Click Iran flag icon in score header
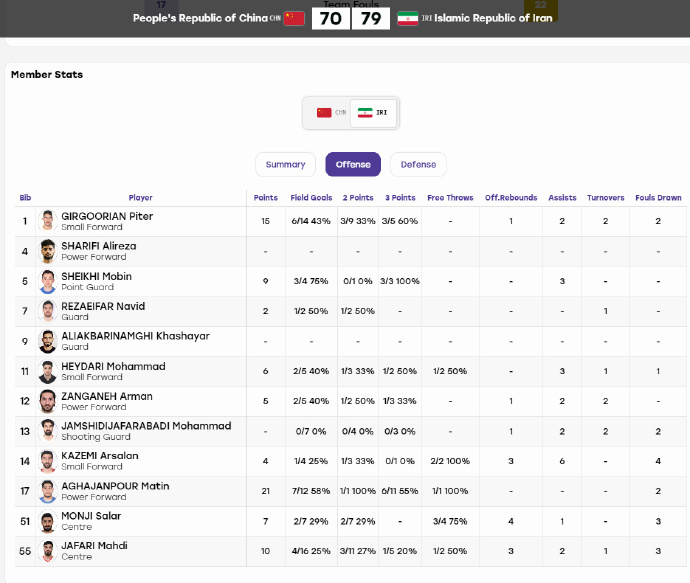 click(407, 18)
